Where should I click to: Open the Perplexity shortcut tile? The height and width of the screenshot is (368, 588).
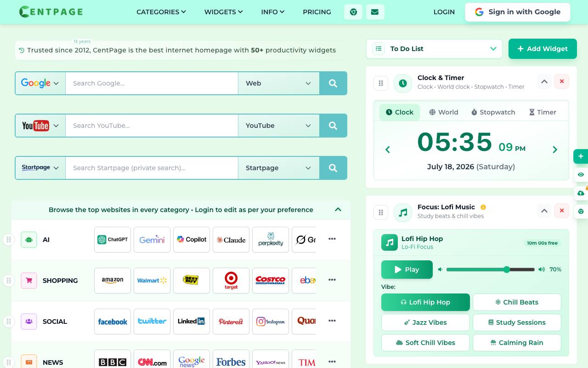pos(271,240)
